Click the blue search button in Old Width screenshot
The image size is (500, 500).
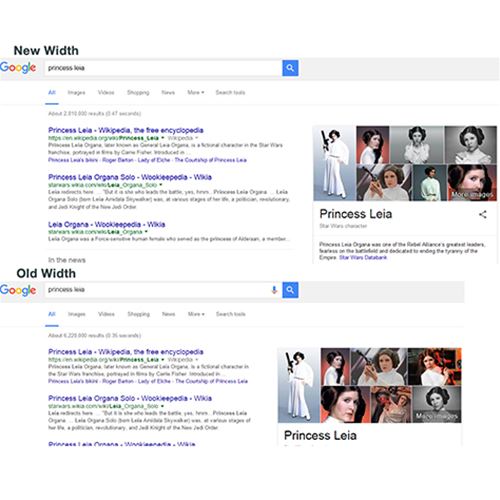pos(290,290)
